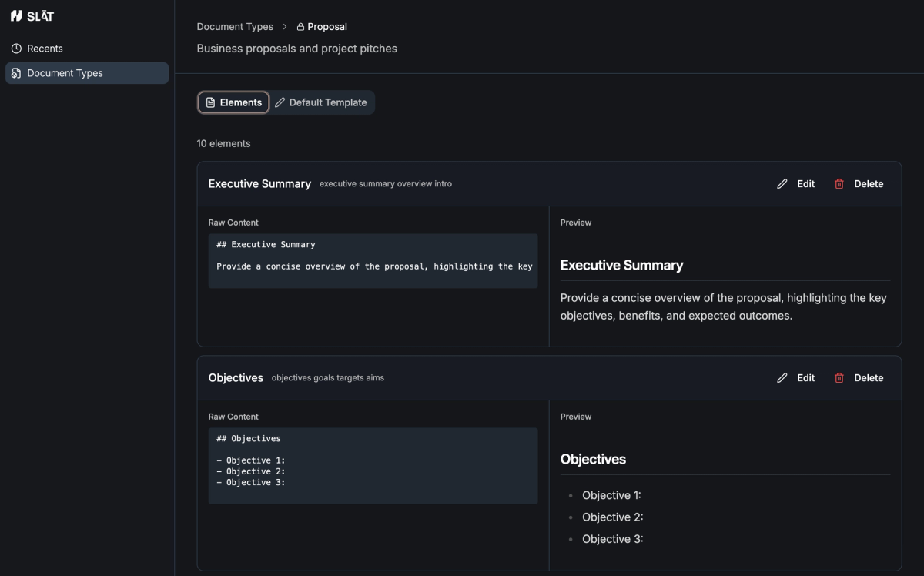Click the Executive Summary trash icon
The width and height of the screenshot is (924, 576).
839,184
